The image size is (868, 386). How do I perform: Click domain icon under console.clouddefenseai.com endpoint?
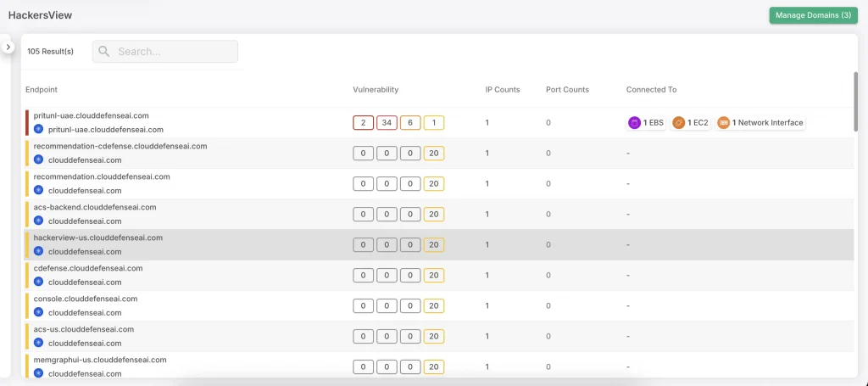tap(38, 312)
